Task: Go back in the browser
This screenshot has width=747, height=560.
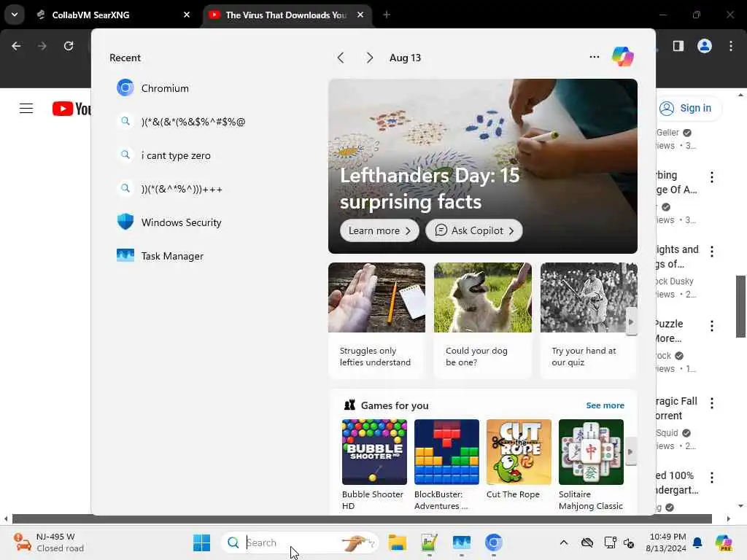Action: point(16,46)
